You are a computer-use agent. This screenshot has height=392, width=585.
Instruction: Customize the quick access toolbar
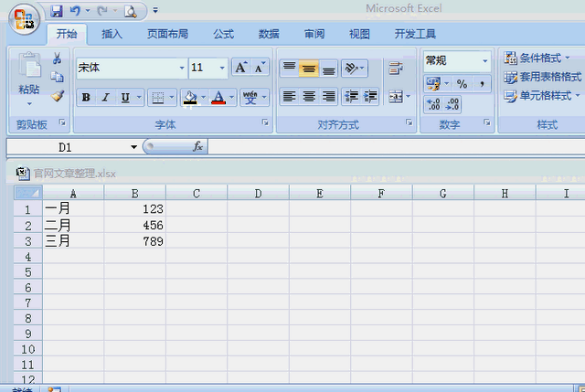point(155,10)
